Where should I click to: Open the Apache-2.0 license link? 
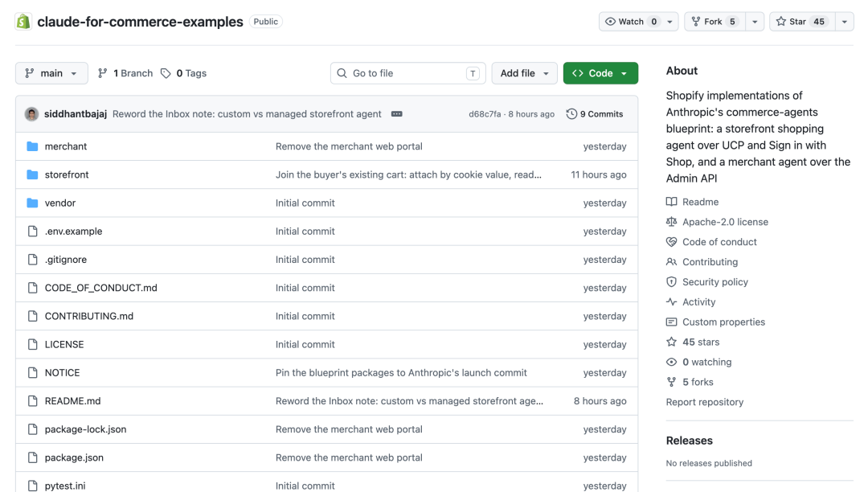pos(725,221)
